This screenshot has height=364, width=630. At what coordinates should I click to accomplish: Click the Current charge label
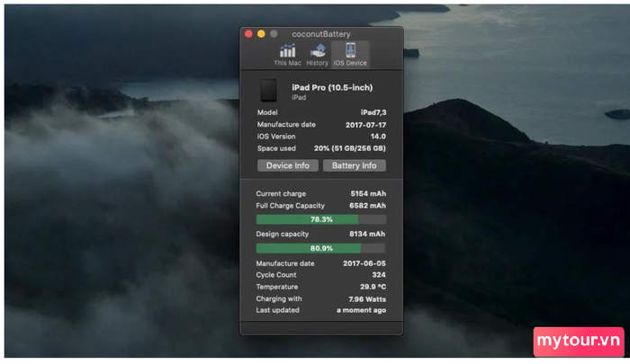click(281, 193)
